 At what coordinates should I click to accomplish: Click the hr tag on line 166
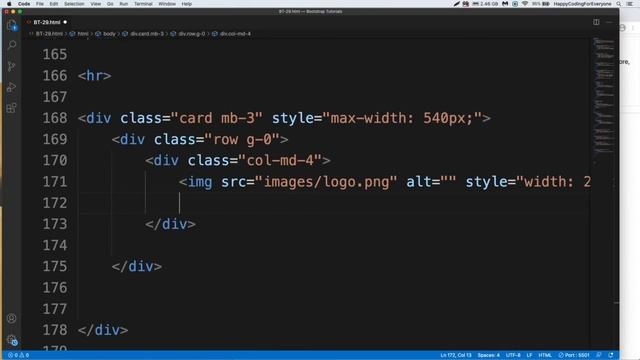click(94, 76)
